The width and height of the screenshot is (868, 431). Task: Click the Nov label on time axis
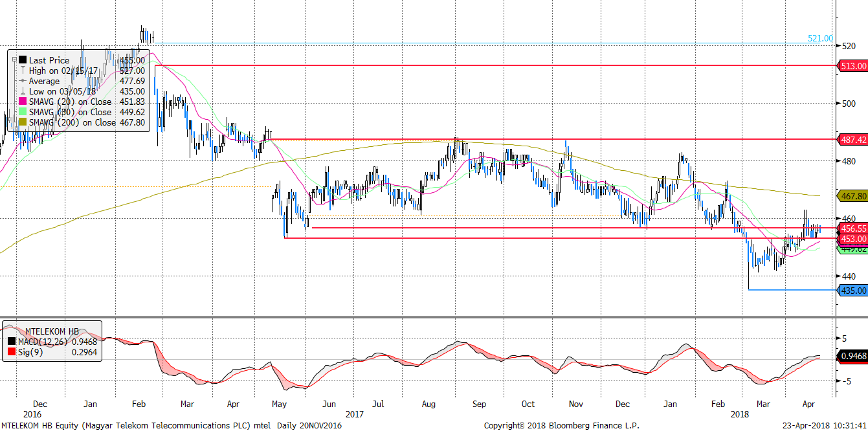point(576,404)
